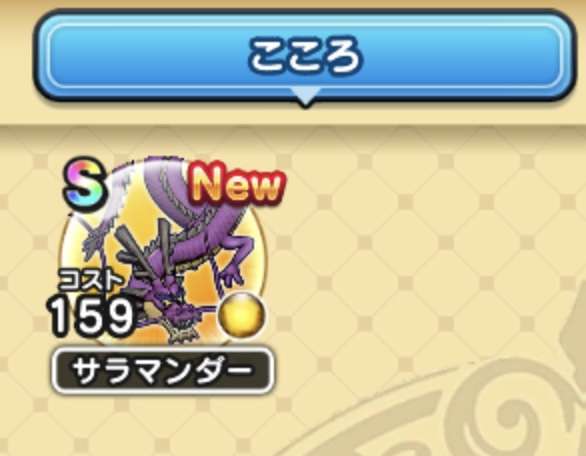
Task: Select the こころ header banner
Action: pyautogui.click(x=304, y=58)
